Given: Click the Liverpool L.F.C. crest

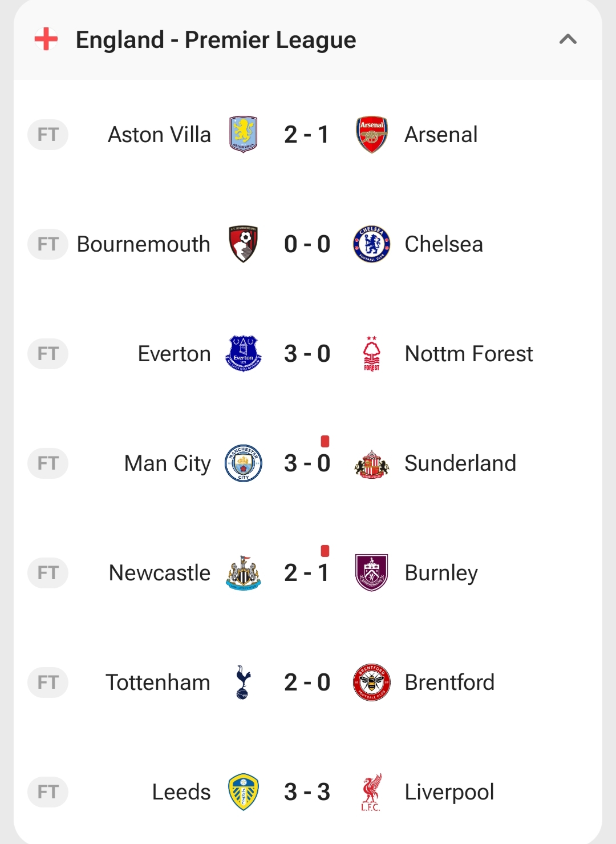Looking at the screenshot, I should point(372,792).
